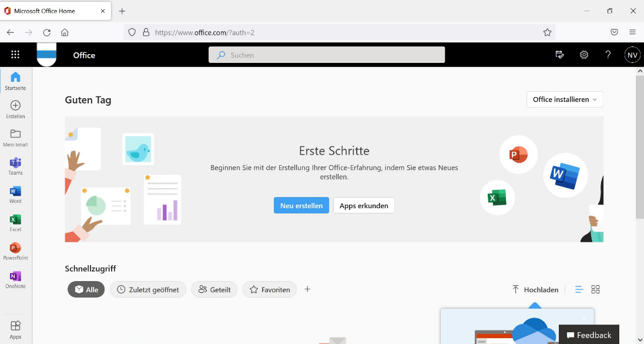
Task: Open the NV account profile menu
Action: (632, 55)
